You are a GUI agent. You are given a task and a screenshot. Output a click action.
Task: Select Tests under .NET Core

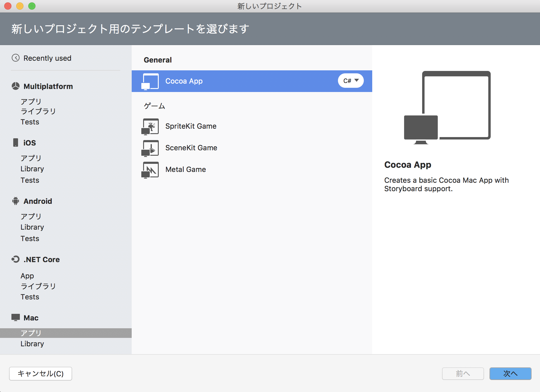coord(30,297)
